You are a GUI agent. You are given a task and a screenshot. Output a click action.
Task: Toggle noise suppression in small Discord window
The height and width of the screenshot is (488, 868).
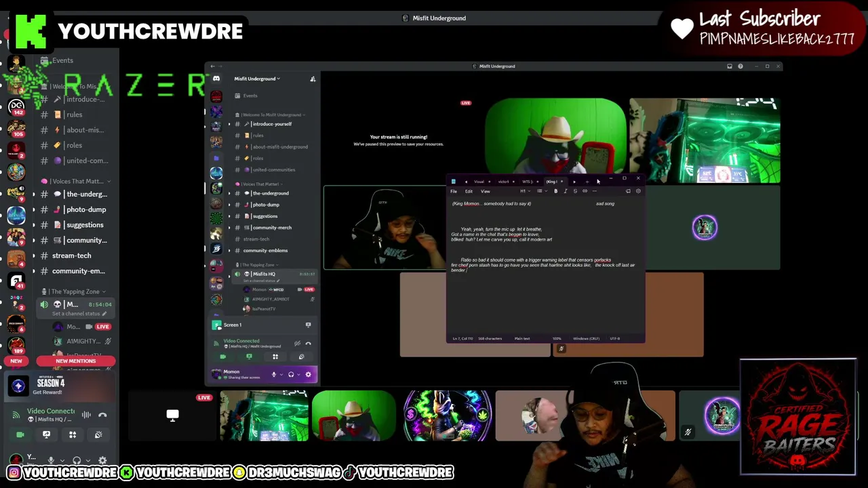297,344
